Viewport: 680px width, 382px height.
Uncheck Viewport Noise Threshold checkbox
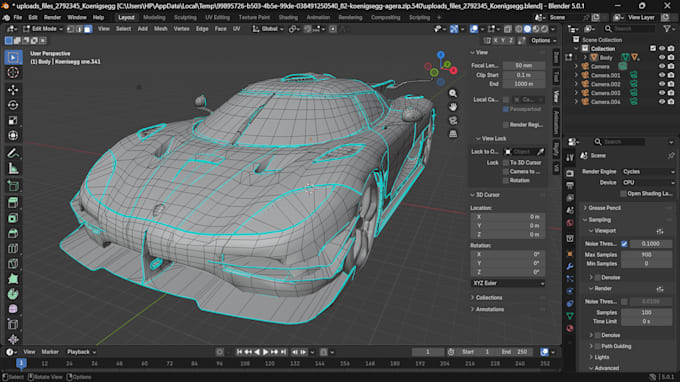point(624,244)
